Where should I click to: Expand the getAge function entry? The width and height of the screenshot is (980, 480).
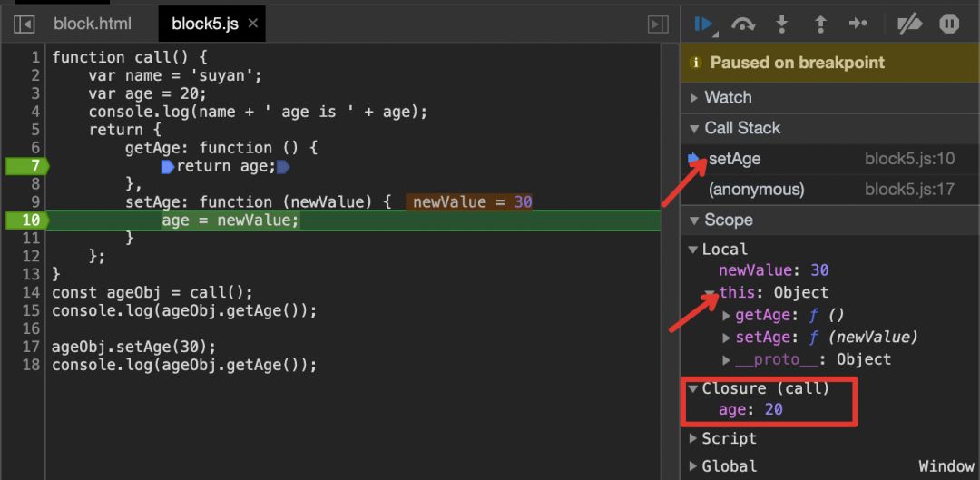pos(726,315)
